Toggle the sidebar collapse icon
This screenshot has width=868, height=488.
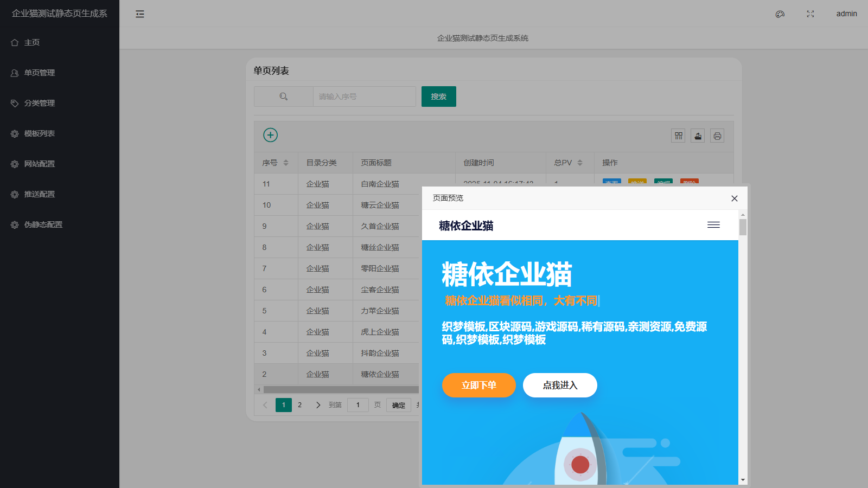(140, 14)
